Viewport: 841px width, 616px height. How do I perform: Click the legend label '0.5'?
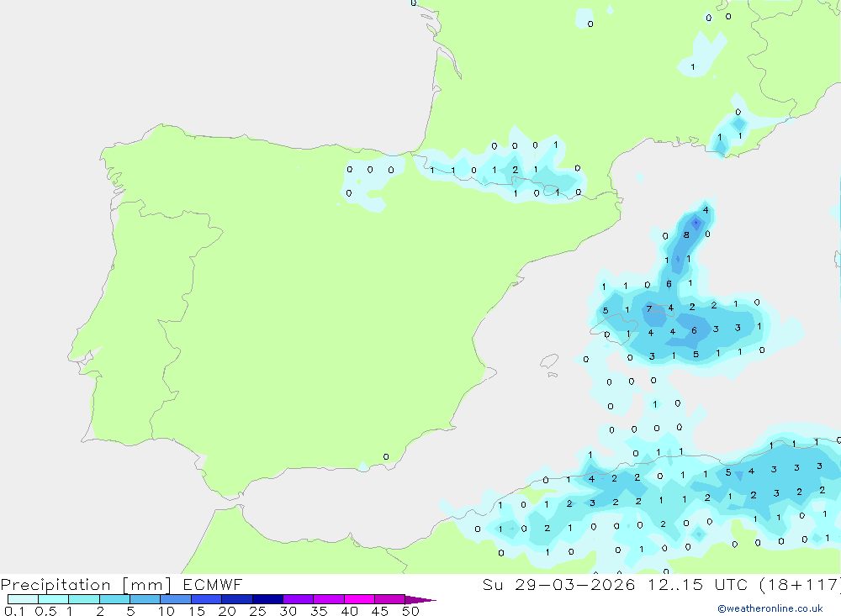[x=45, y=611]
